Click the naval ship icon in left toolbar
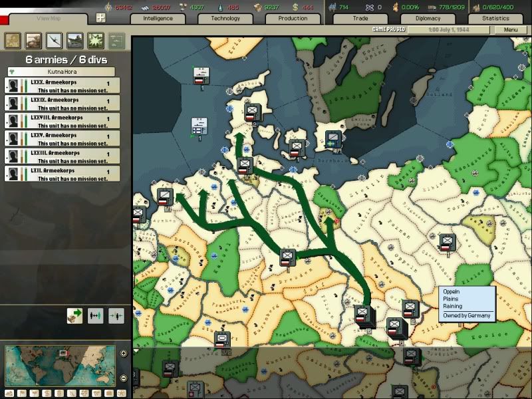Screen dimensions: 532x399 74,41
